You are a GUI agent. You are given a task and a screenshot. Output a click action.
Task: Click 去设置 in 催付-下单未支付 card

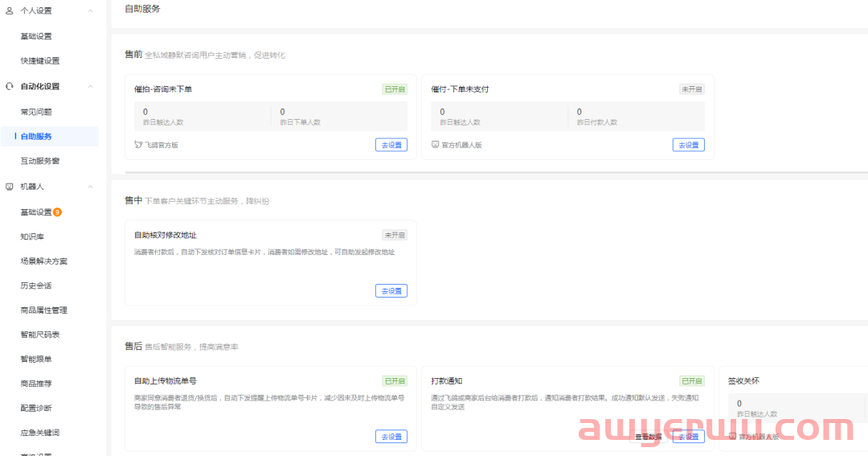click(x=689, y=145)
